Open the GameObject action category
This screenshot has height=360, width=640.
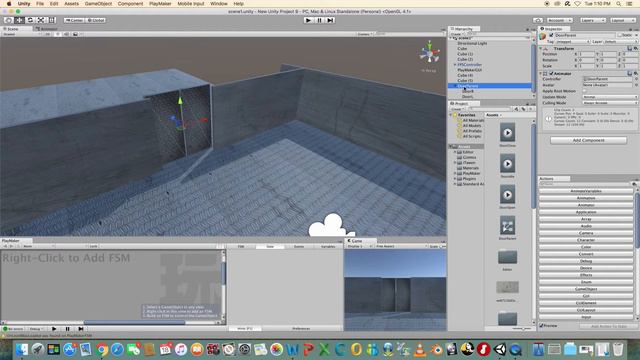point(586,289)
